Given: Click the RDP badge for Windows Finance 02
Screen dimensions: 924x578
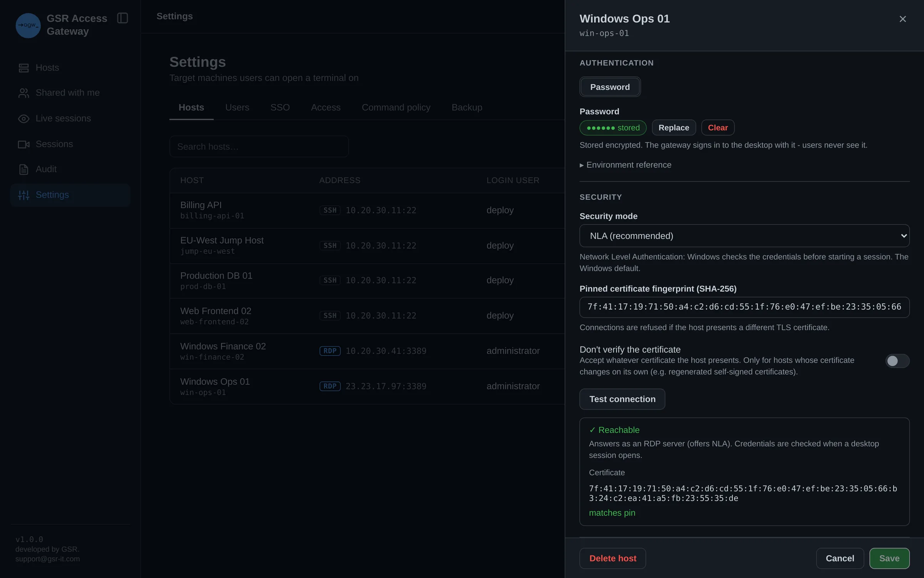Looking at the screenshot, I should pyautogui.click(x=330, y=351).
